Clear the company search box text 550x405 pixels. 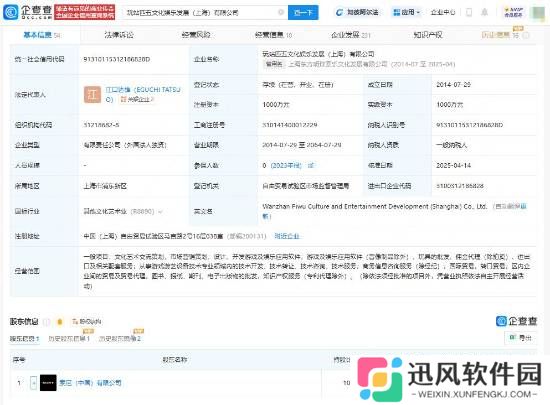click(281, 13)
